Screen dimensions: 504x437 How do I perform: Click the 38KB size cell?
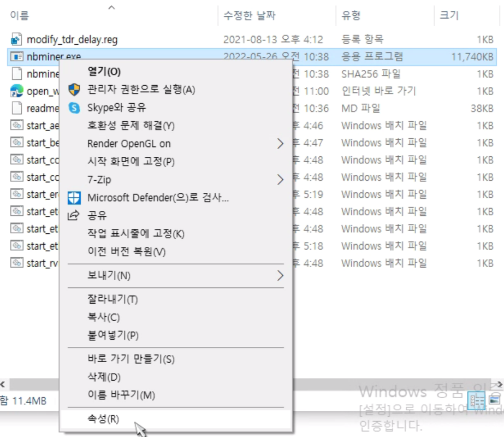[x=482, y=108]
